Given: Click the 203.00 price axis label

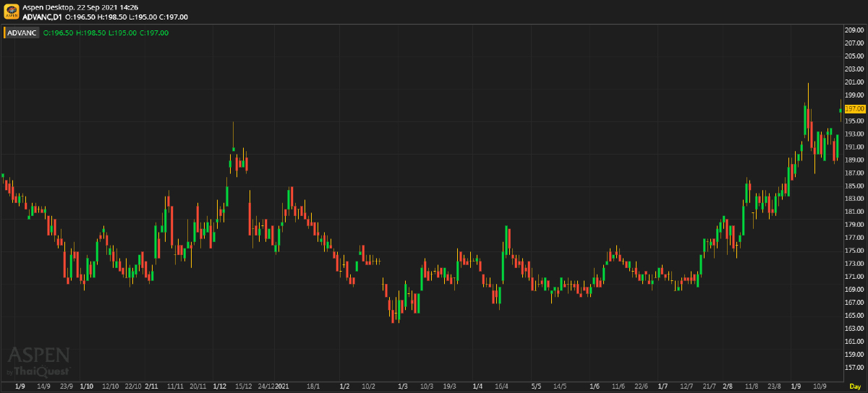Looking at the screenshot, I should pos(855,69).
